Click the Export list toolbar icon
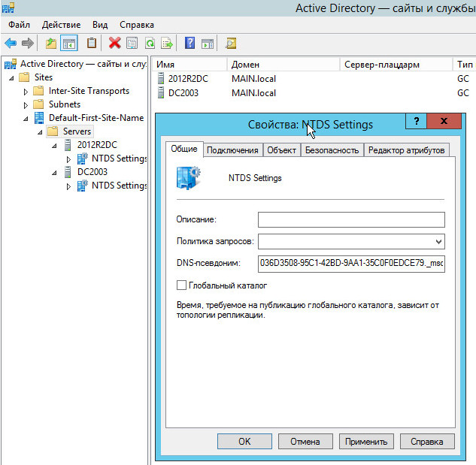This screenshot has height=465, width=476. [167, 43]
